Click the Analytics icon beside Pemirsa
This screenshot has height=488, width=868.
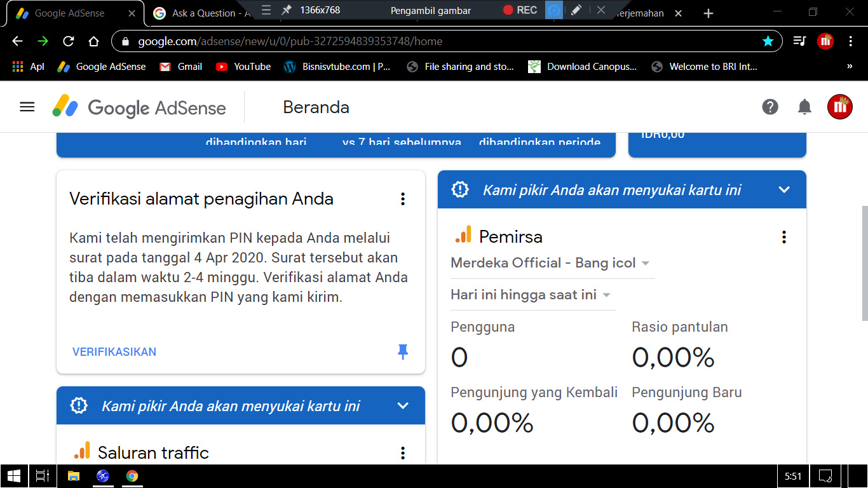click(463, 235)
